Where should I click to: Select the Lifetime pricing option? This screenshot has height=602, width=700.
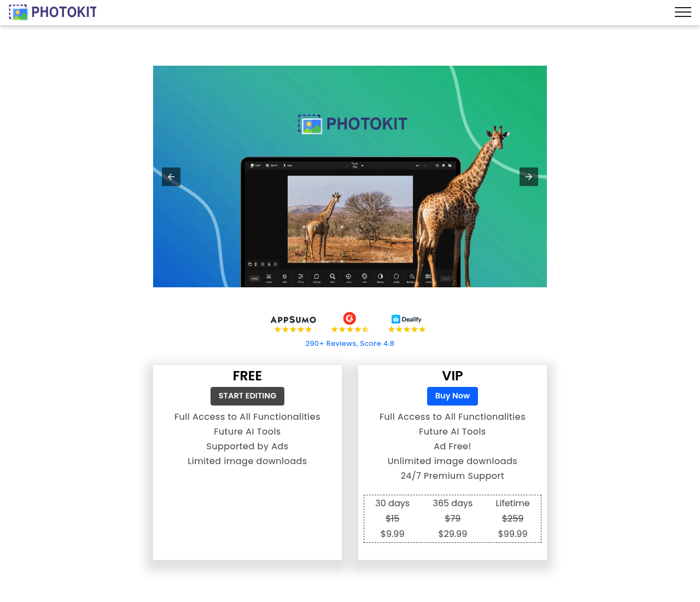pyautogui.click(x=513, y=503)
